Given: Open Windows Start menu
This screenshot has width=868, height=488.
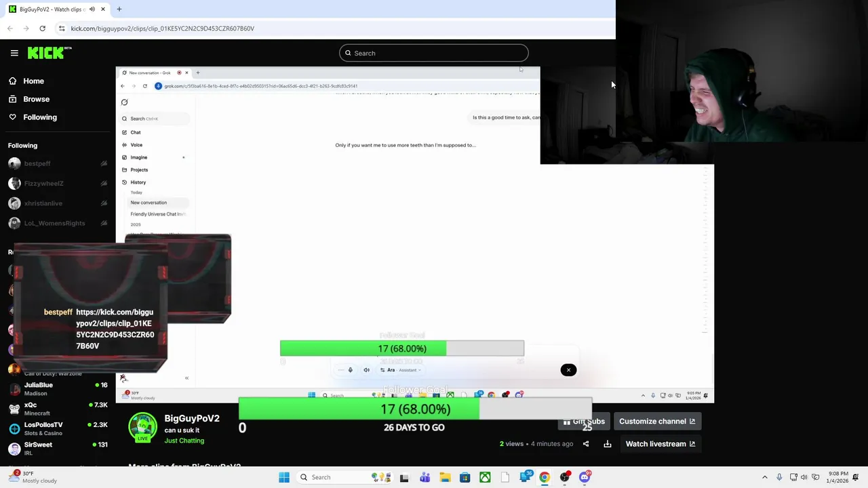Looking at the screenshot, I should pos(284,477).
